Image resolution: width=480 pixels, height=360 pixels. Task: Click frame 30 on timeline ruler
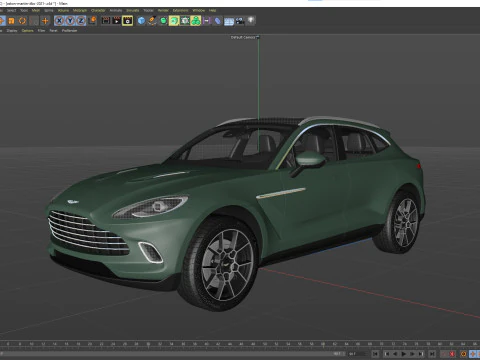(x=148, y=344)
